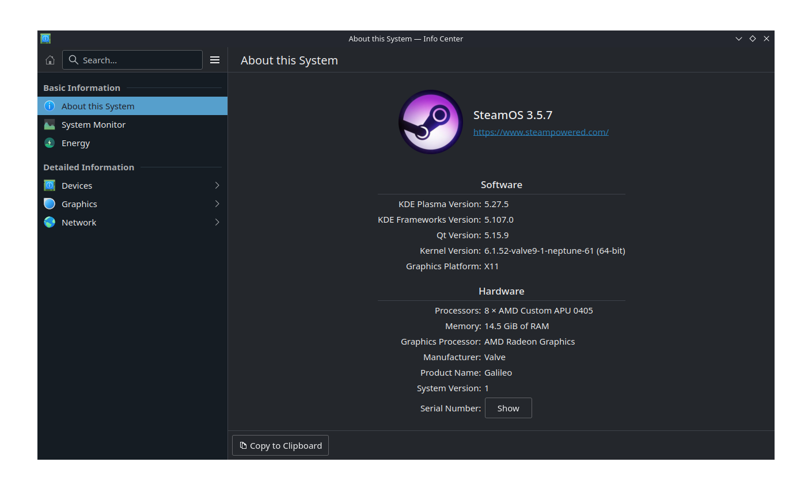
Task: Maximize the Info Center window
Action: 753,39
